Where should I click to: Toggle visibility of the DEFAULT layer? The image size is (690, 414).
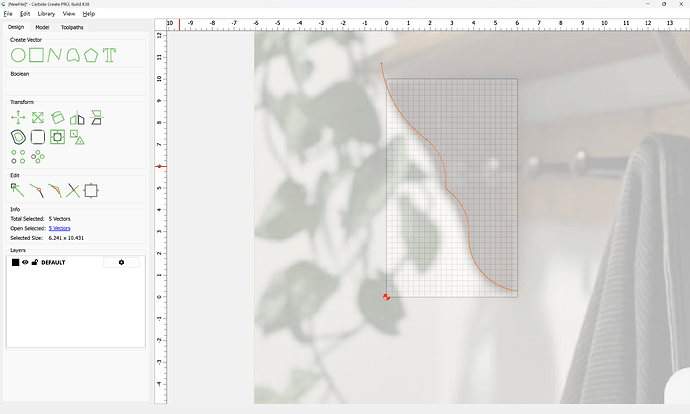(x=26, y=262)
